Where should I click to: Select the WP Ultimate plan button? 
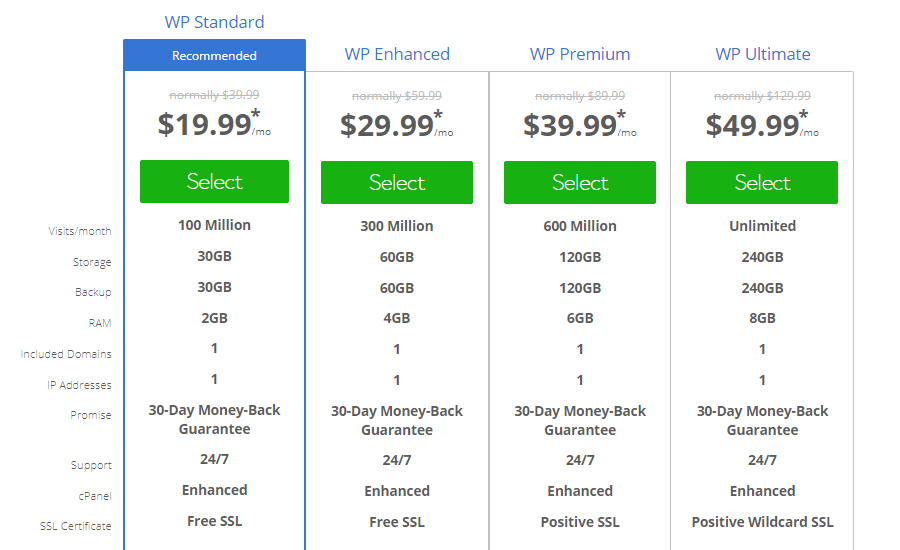pos(762,183)
